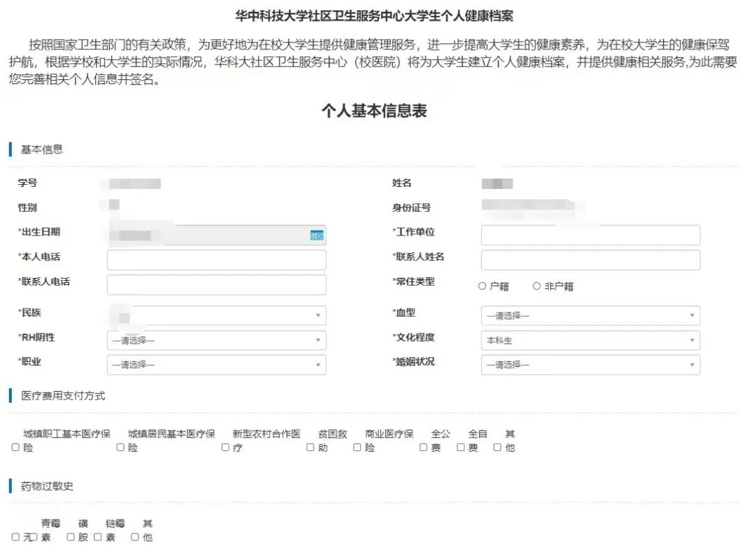Open the calendar picker for 出生日期
The width and height of the screenshot is (751, 560).
point(316,235)
